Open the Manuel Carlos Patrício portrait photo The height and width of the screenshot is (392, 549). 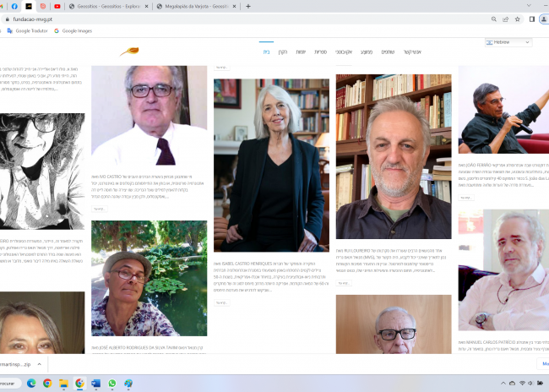tap(503, 270)
